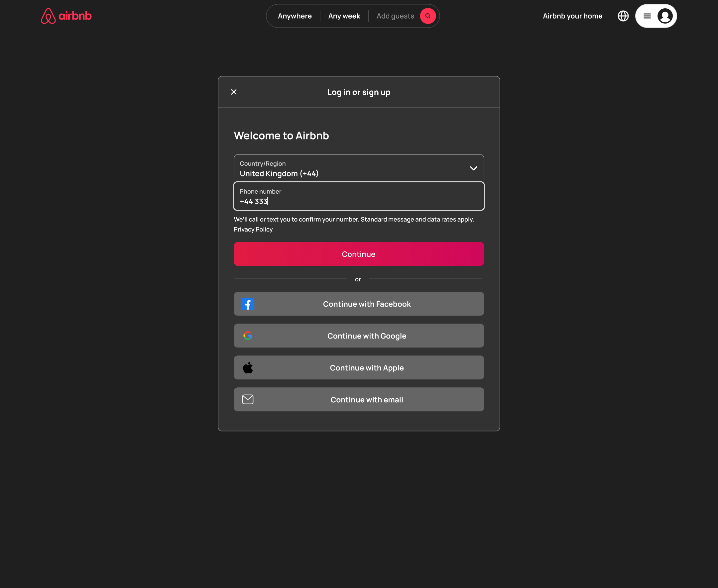Viewport: 718px width, 588px height.
Task: Choose Continue with Apple
Action: tap(359, 367)
